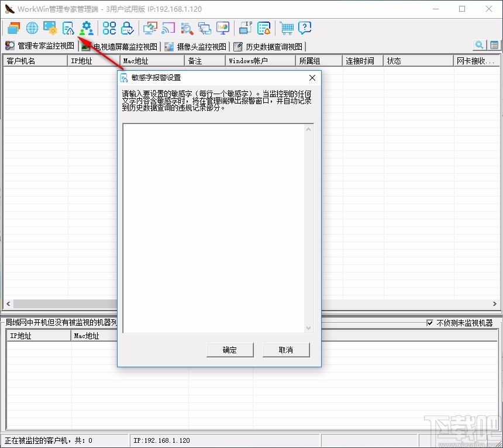Image resolution: width=503 pixels, height=448 pixels.
Task: Click status bar text IP:192.168.1.120
Action: coord(161,440)
